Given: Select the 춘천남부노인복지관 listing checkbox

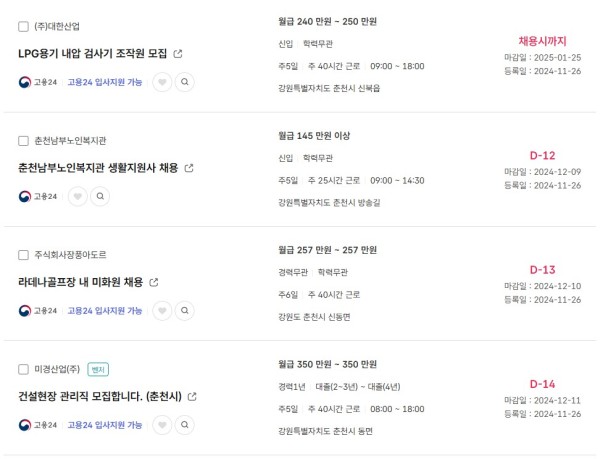Looking at the screenshot, I should click(23, 141).
